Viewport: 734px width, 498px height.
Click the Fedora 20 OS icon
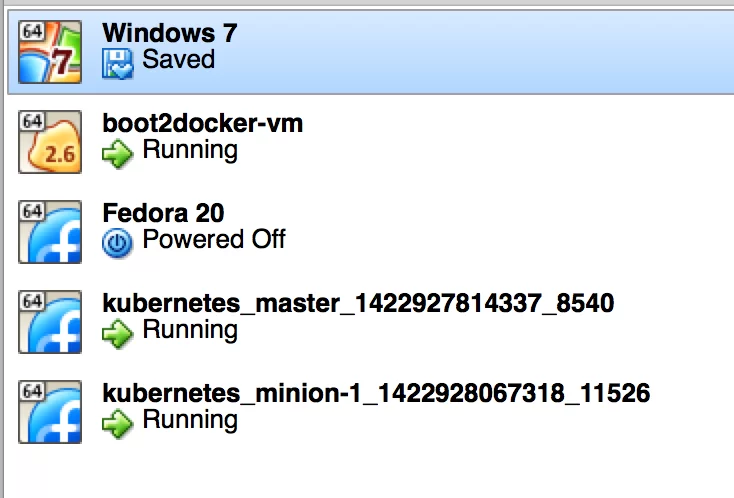click(x=50, y=232)
